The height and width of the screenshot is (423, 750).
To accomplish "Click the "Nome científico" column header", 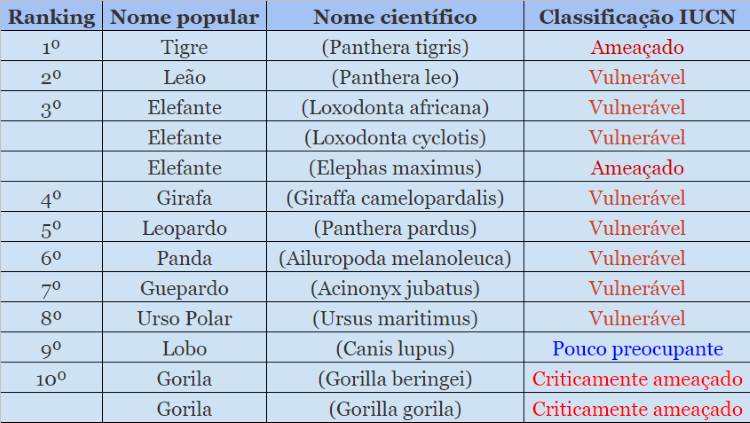I will coord(394,17).
